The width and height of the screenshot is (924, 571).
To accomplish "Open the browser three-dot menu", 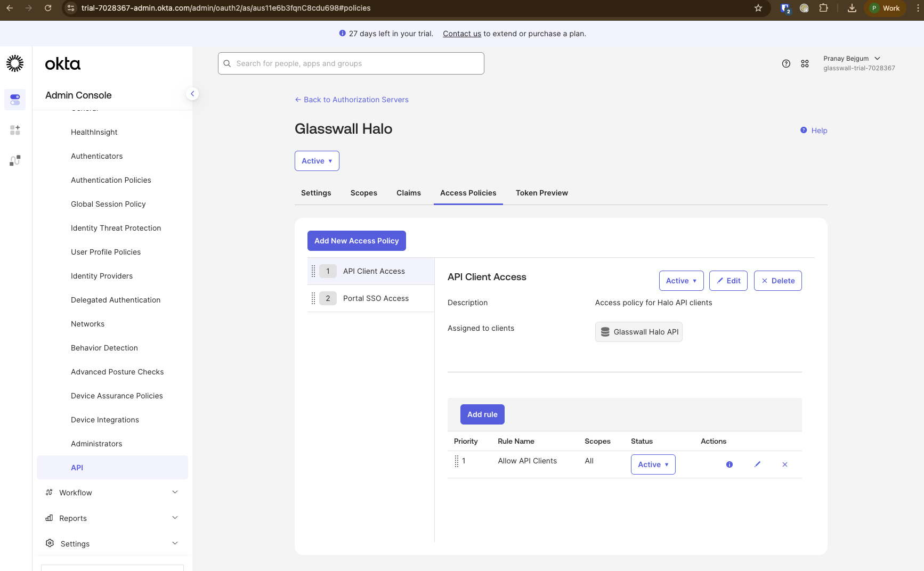I will pyautogui.click(x=918, y=8).
